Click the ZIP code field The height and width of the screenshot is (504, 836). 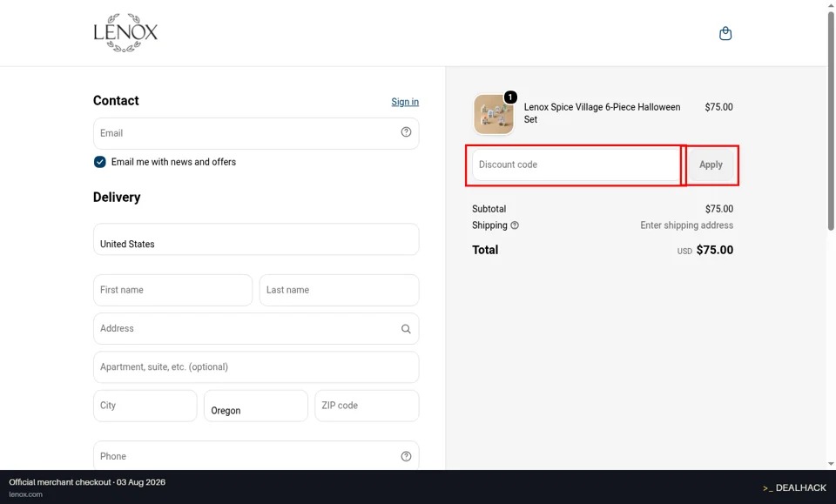[x=367, y=406]
